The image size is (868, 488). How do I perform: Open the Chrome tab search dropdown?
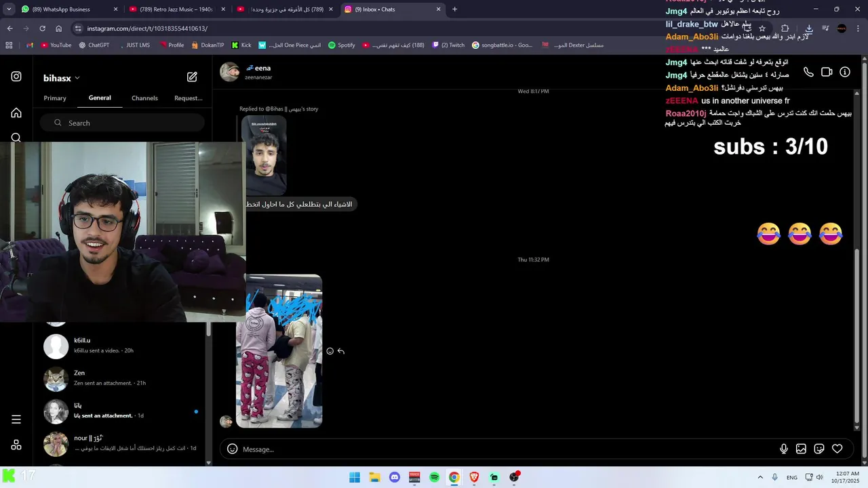pyautogui.click(x=9, y=9)
